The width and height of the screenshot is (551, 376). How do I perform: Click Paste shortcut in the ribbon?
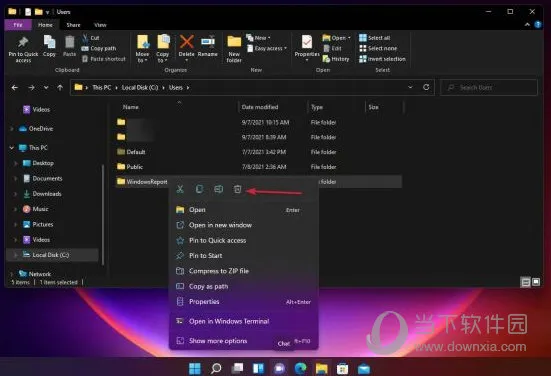click(104, 59)
